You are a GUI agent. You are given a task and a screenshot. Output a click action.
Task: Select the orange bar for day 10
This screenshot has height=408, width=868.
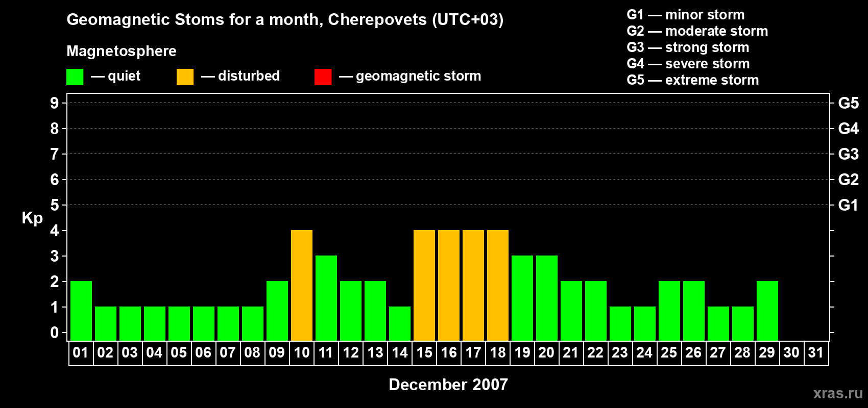click(302, 285)
